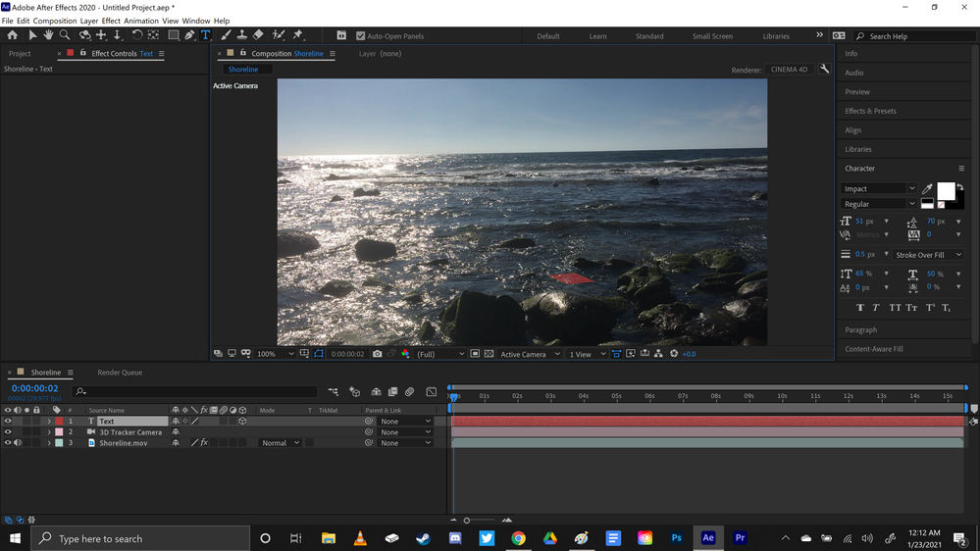Choose the Pen tool
This screenshot has height=551, width=980.
189,35
